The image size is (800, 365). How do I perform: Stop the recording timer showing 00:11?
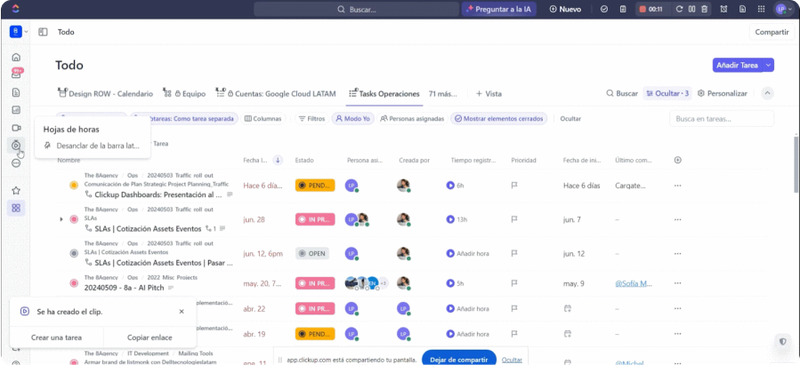point(643,9)
